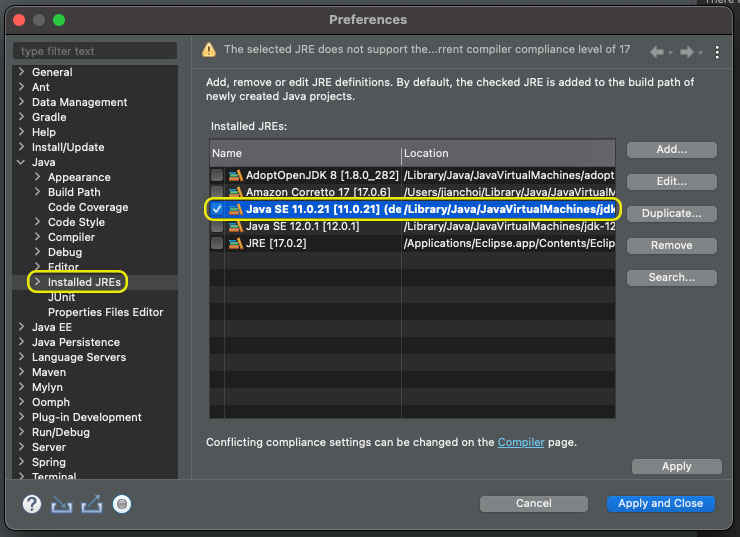Select Plug-in Development category
The width and height of the screenshot is (740, 537).
(87, 418)
